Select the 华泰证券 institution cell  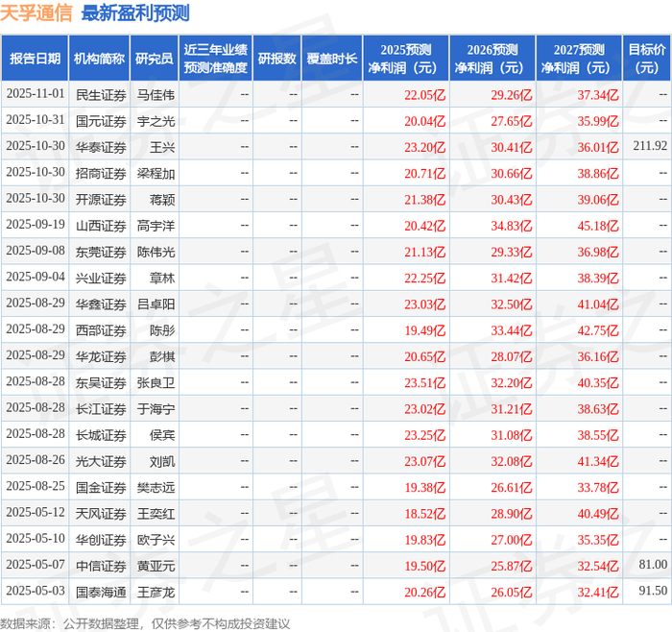[101, 148]
